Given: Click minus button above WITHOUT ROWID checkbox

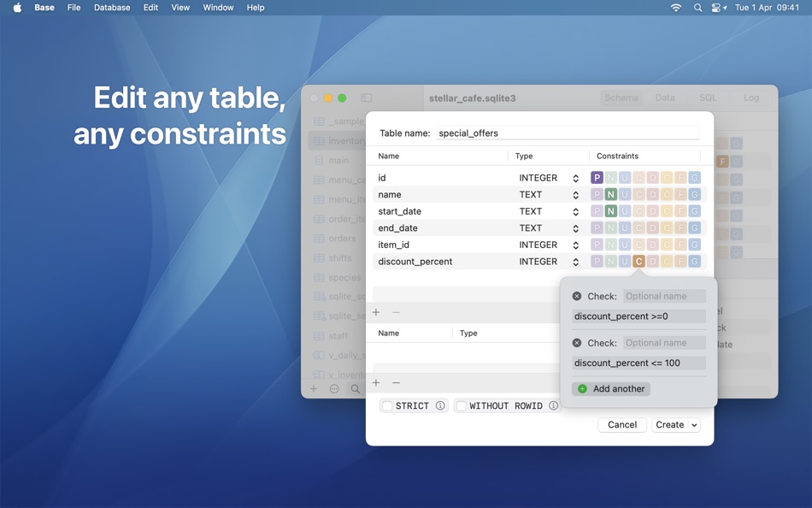Looking at the screenshot, I should [396, 382].
